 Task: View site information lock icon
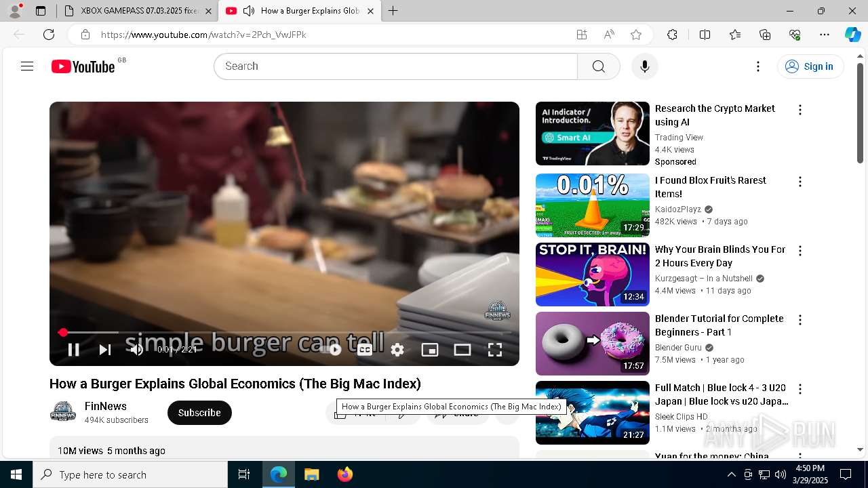[x=85, y=35]
